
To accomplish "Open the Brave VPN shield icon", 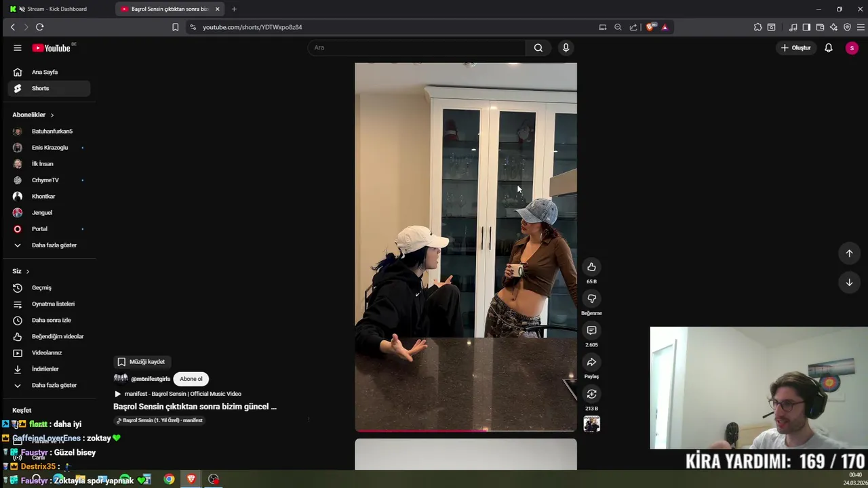I will pyautogui.click(x=847, y=27).
